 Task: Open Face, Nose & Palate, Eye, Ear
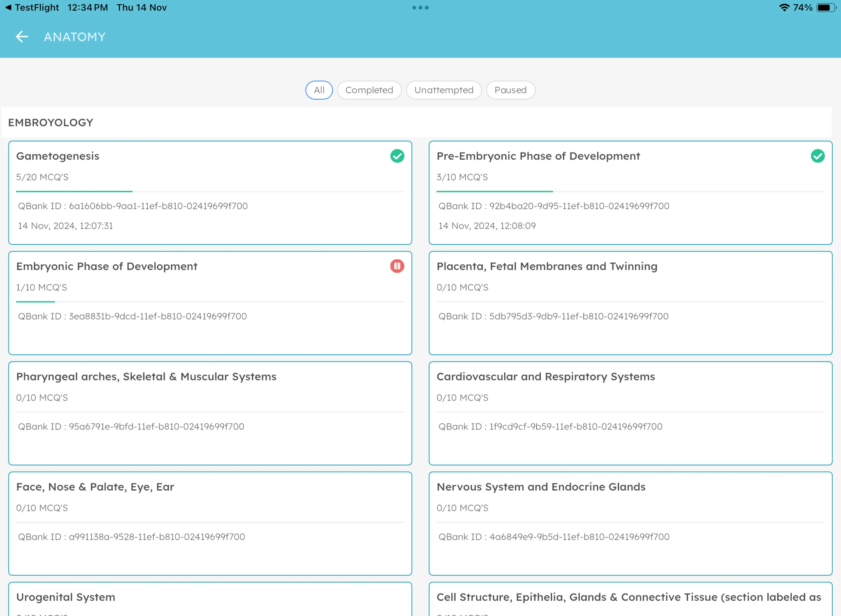pyautogui.click(x=210, y=524)
